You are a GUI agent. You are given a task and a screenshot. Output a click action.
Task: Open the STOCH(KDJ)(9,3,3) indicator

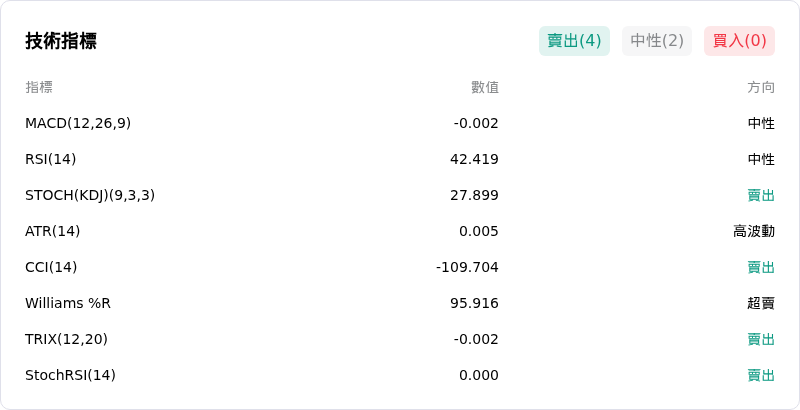(90, 195)
